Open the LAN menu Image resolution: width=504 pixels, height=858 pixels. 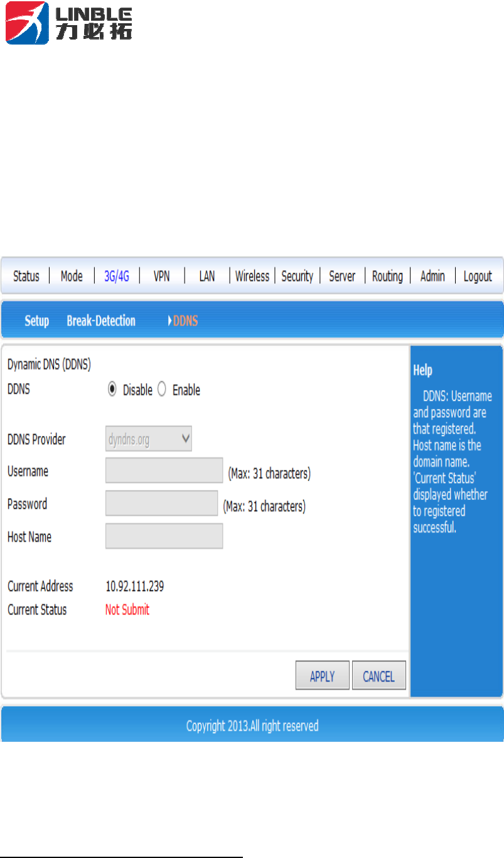[207, 276]
